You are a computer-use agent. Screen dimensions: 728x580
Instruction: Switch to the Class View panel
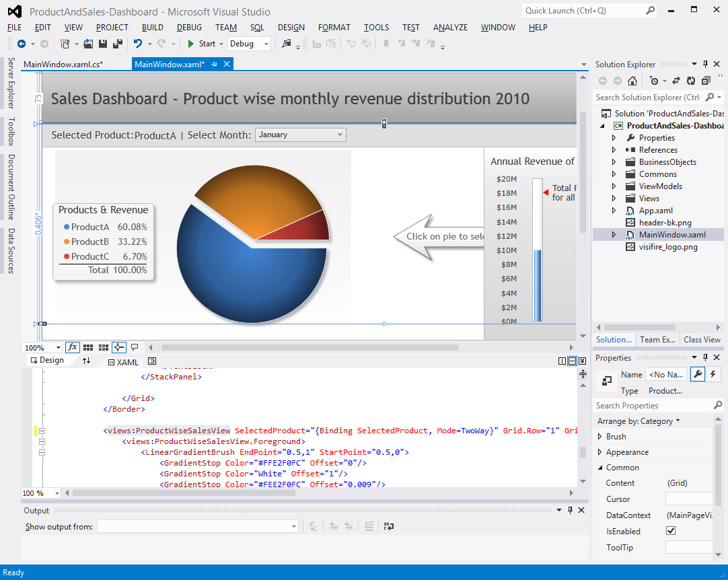(702, 339)
